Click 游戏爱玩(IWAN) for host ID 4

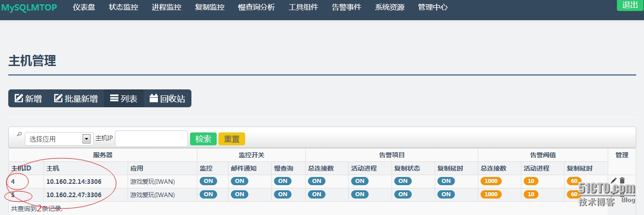coord(153,182)
